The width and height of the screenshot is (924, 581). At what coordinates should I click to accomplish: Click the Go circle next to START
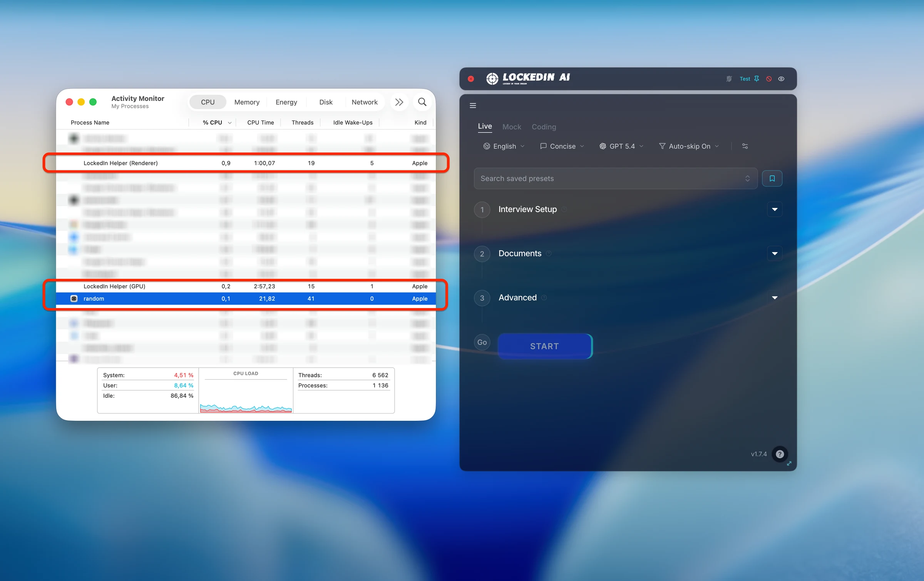482,342
